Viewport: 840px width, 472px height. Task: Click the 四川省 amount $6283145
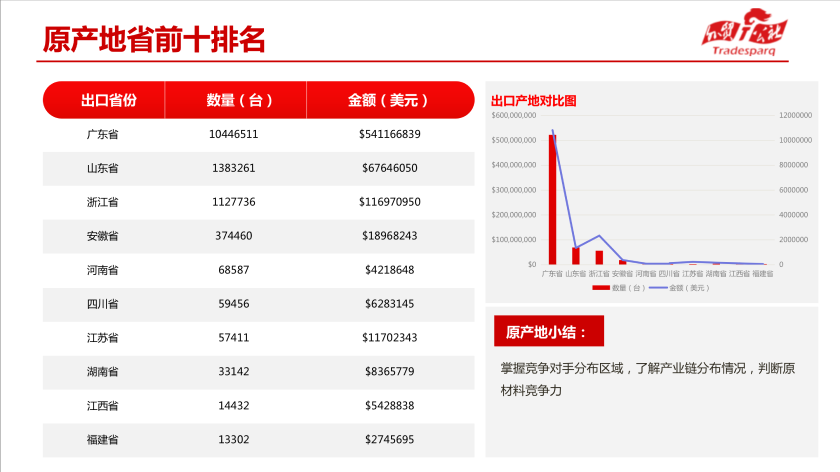[389, 304]
